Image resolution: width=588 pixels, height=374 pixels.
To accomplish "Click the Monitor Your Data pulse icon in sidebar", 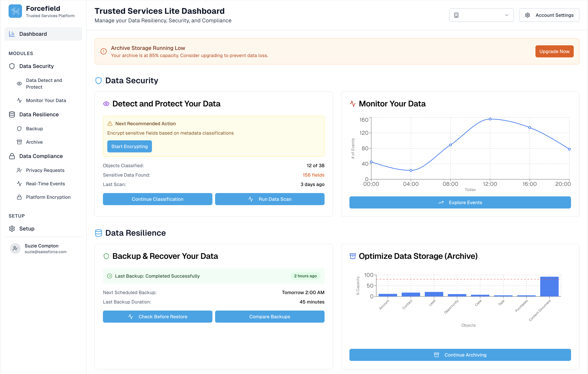I will pyautogui.click(x=19, y=100).
